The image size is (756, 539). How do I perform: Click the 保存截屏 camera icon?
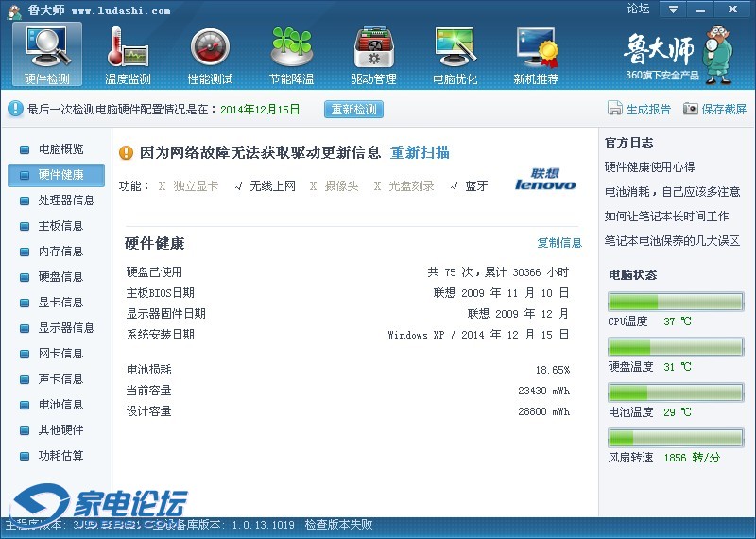click(x=691, y=109)
